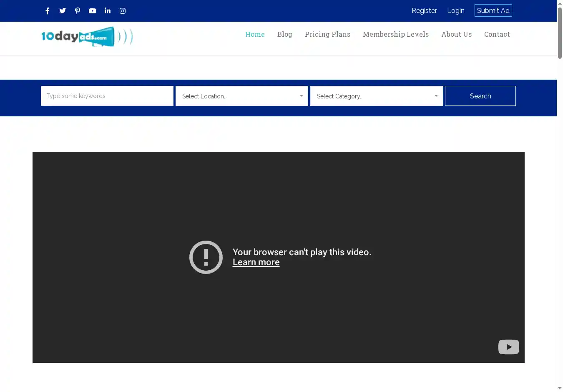
Task: Click the 10dayads.com megaphone logo
Action: pyautogui.click(x=87, y=37)
